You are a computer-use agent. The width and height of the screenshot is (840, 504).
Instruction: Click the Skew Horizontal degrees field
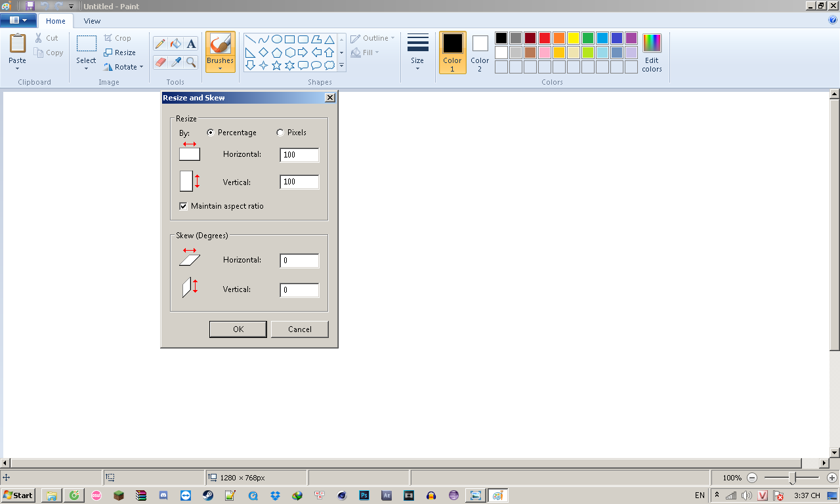[x=299, y=261]
